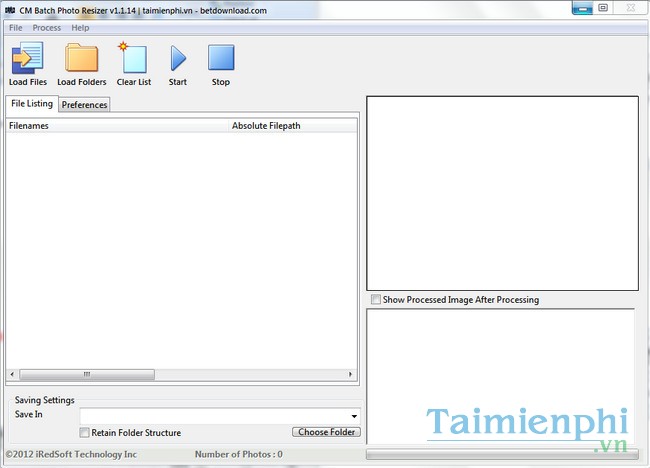Click the Load Folders icon
Viewport: 650px width, 468px height.
tap(81, 58)
